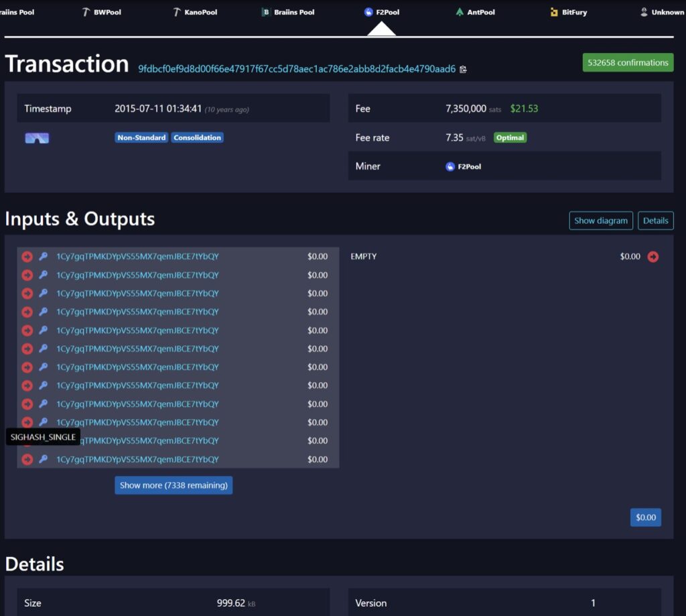Click the 532658 confirmations badge
The height and width of the screenshot is (616, 686).
628,62
